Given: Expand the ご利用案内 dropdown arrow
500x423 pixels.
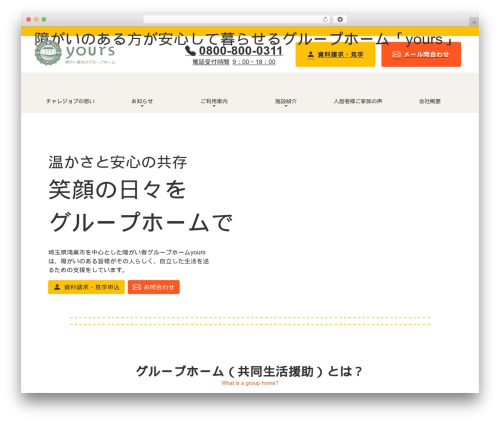Looking at the screenshot, I should click(214, 106).
